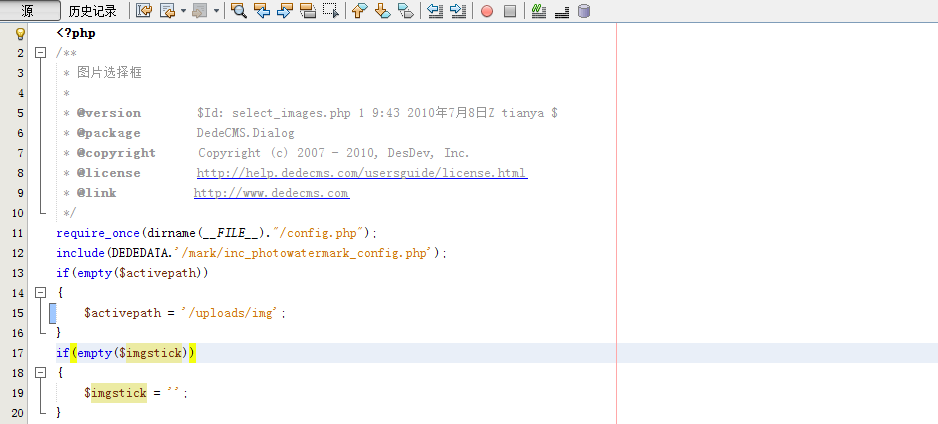Switch to the 源 (Source) tab

27,11
